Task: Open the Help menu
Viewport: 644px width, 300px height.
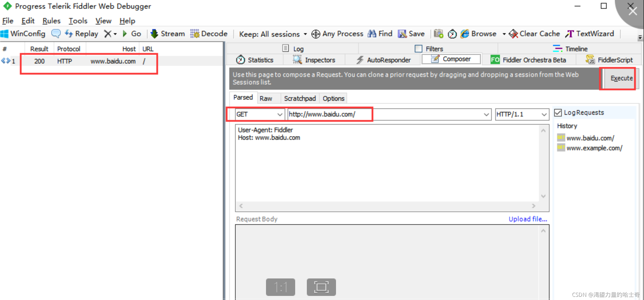Action: click(x=127, y=21)
